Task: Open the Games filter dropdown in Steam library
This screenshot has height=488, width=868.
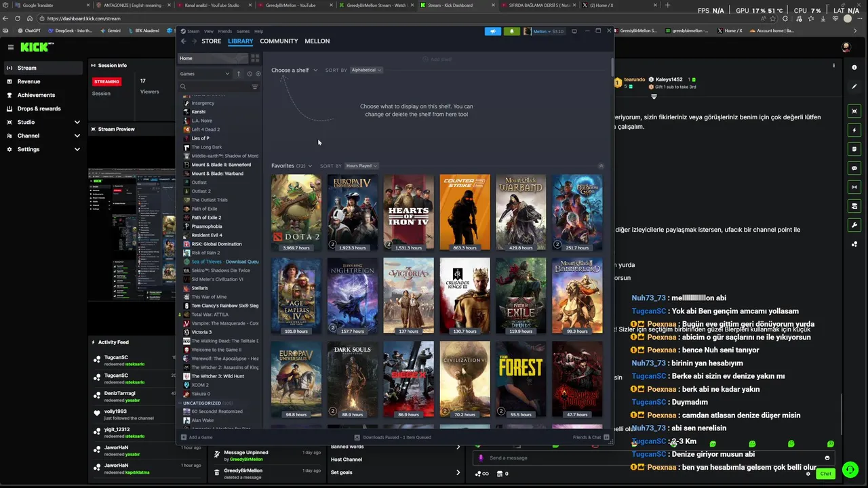Action: coord(204,73)
